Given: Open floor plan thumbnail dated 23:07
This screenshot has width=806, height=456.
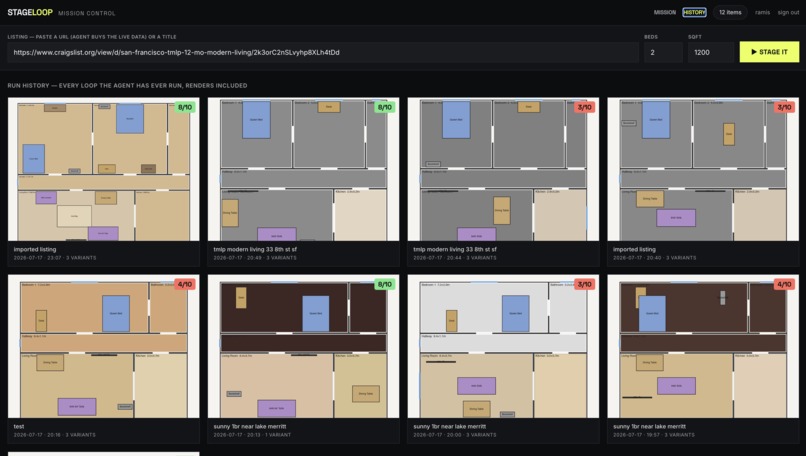Looking at the screenshot, I should pos(103,169).
